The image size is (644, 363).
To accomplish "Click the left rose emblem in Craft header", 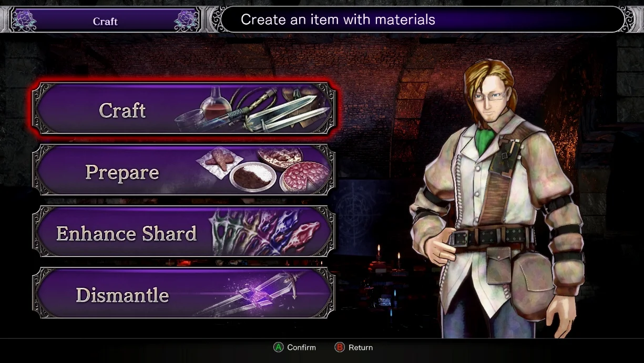I will point(24,20).
